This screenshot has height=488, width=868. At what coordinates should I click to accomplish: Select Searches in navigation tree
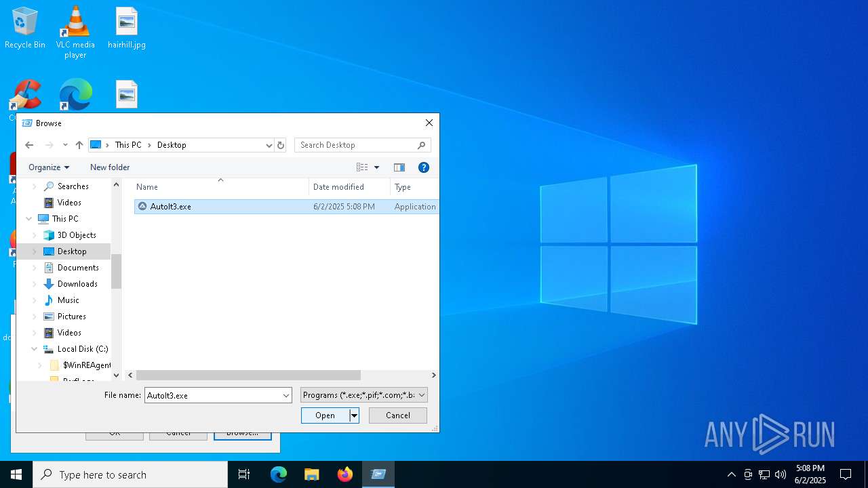tap(73, 186)
